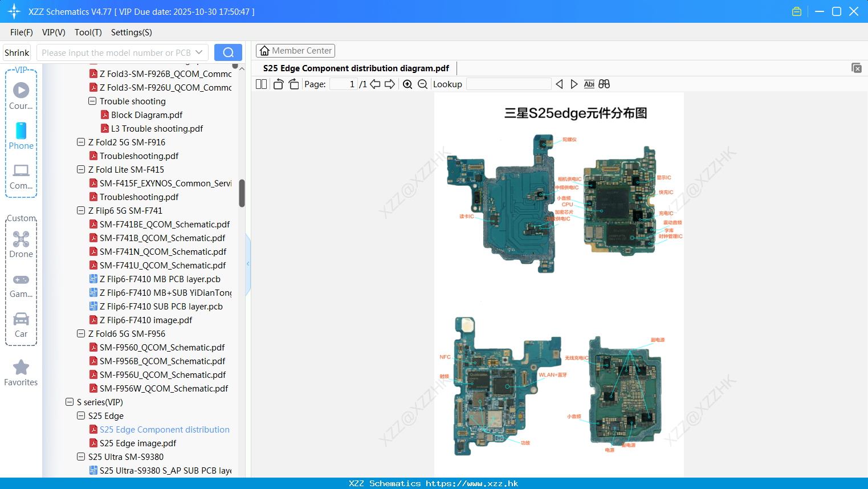Open SM-F9560_QCOM_Schematic.pdf
Viewport: 868px width, 489px height.
point(162,347)
